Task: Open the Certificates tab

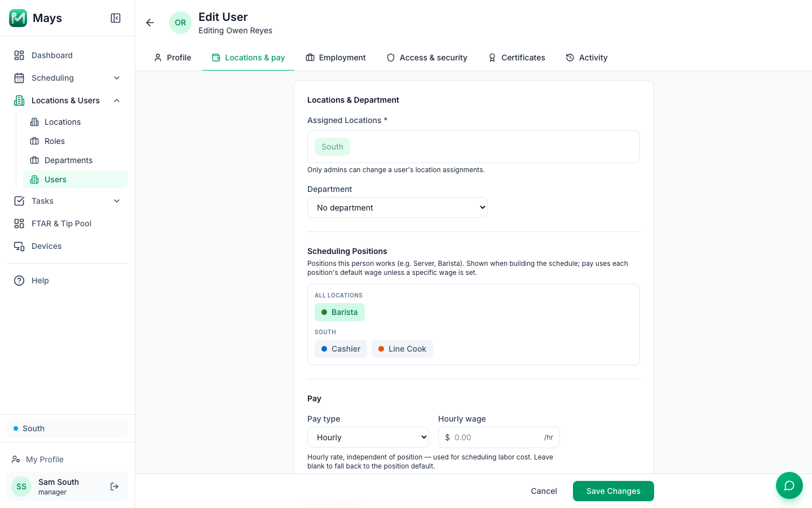Action: [517, 58]
